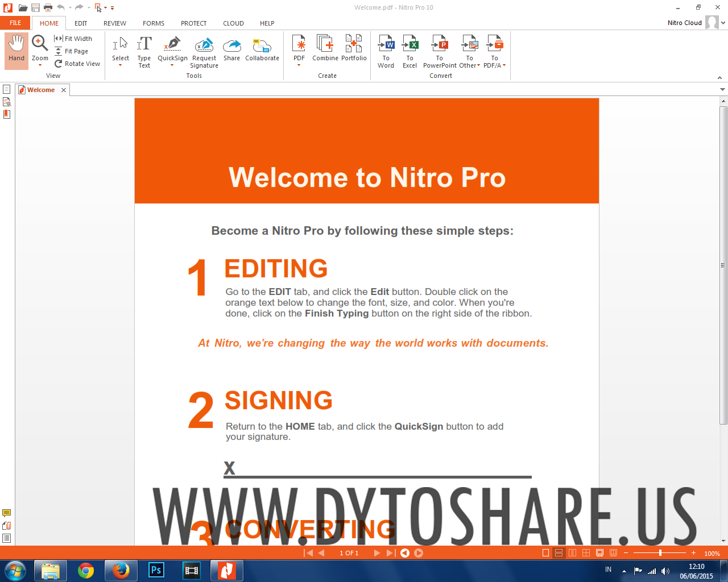Go to previous page button
Image resolution: width=728 pixels, height=582 pixels.
[321, 553]
